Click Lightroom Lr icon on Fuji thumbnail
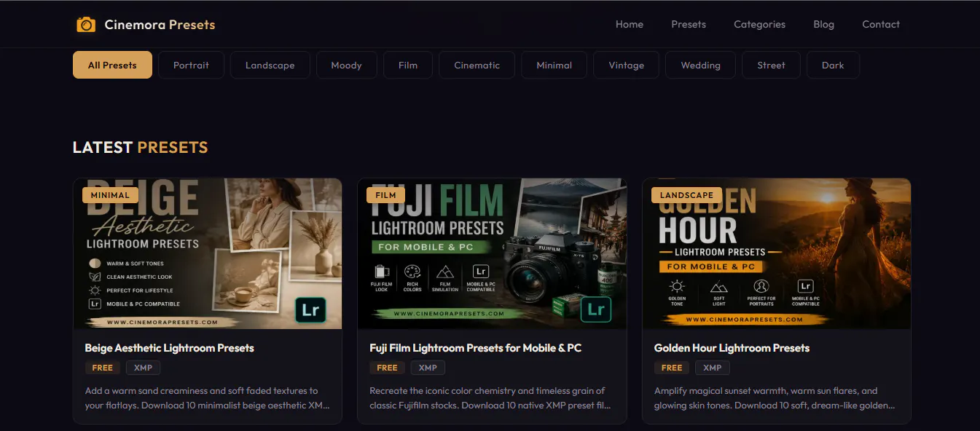Image resolution: width=980 pixels, height=431 pixels. pyautogui.click(x=595, y=310)
